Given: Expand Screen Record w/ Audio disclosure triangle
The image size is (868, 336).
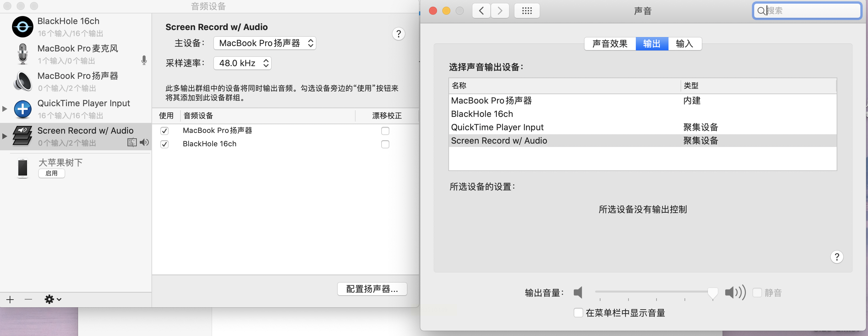Looking at the screenshot, I should click(x=4, y=136).
